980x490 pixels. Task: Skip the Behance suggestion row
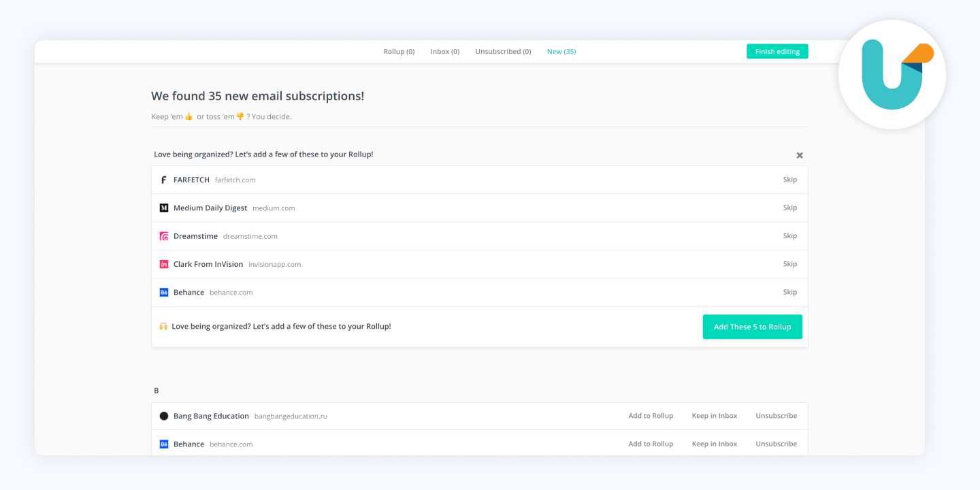[x=789, y=292]
